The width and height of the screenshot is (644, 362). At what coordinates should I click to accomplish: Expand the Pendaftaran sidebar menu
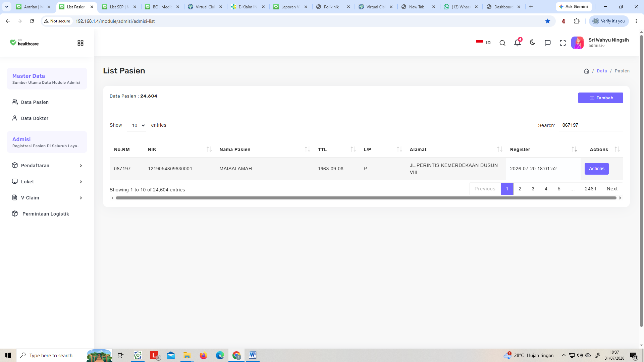(x=47, y=166)
